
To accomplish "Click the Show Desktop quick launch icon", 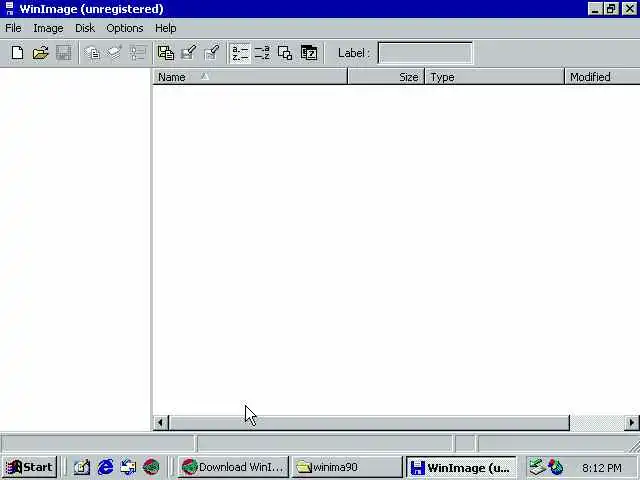I will pyautogui.click(x=128, y=467).
